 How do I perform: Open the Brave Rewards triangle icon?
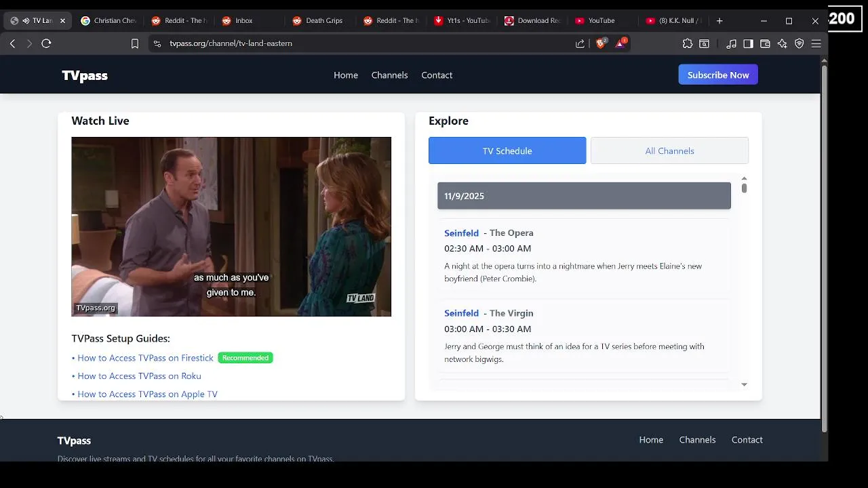coord(620,43)
